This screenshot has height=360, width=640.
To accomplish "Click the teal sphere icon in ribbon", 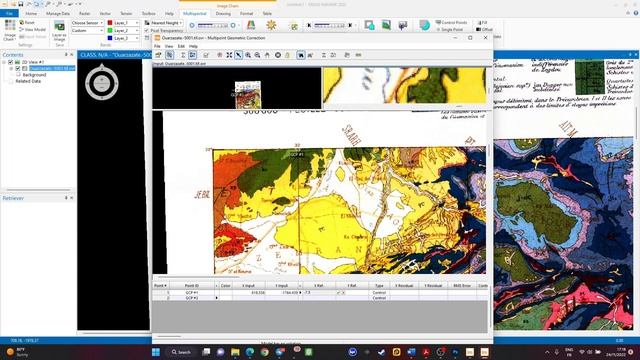I will coord(424,25).
